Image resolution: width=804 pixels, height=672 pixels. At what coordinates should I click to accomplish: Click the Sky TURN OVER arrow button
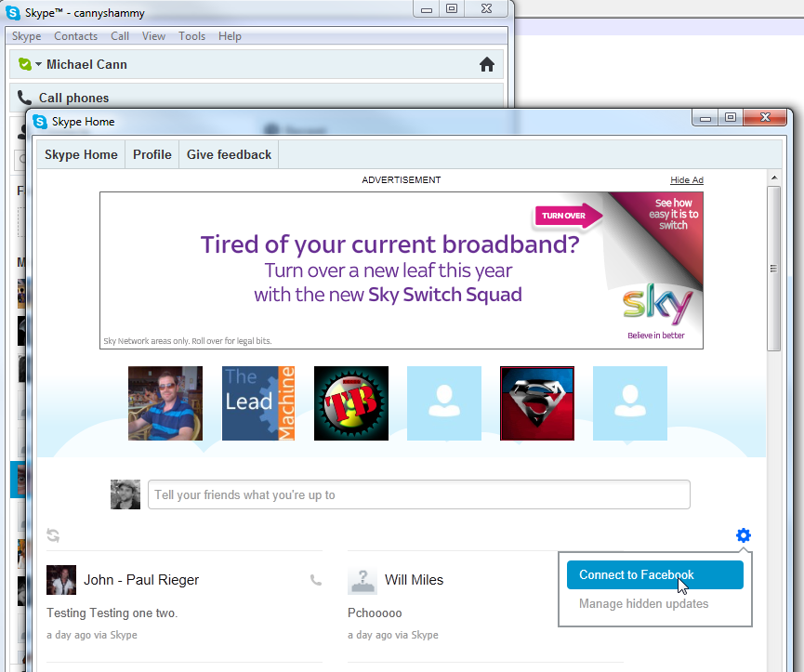(568, 216)
